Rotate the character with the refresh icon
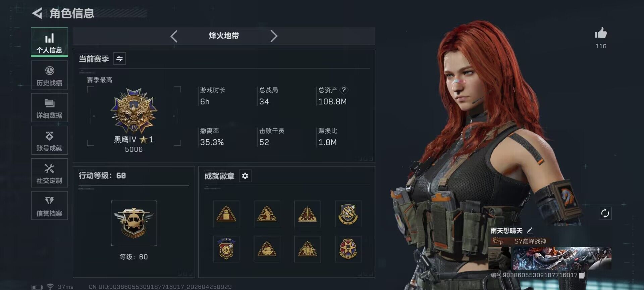The height and width of the screenshot is (290, 644). pos(605,213)
